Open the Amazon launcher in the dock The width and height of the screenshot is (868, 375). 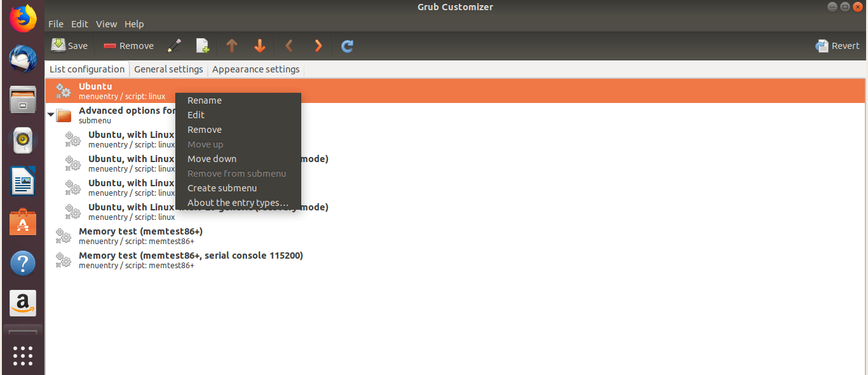[23, 304]
